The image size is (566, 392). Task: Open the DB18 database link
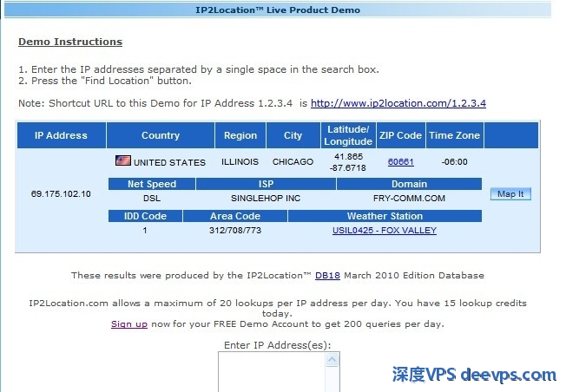[x=327, y=276]
